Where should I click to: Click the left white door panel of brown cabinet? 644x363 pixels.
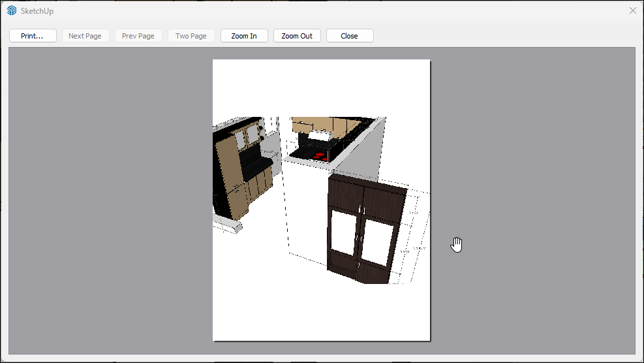click(343, 232)
